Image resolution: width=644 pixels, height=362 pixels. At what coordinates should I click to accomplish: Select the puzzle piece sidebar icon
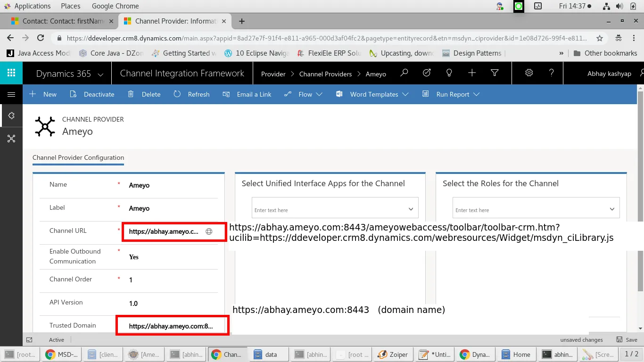coord(11,116)
